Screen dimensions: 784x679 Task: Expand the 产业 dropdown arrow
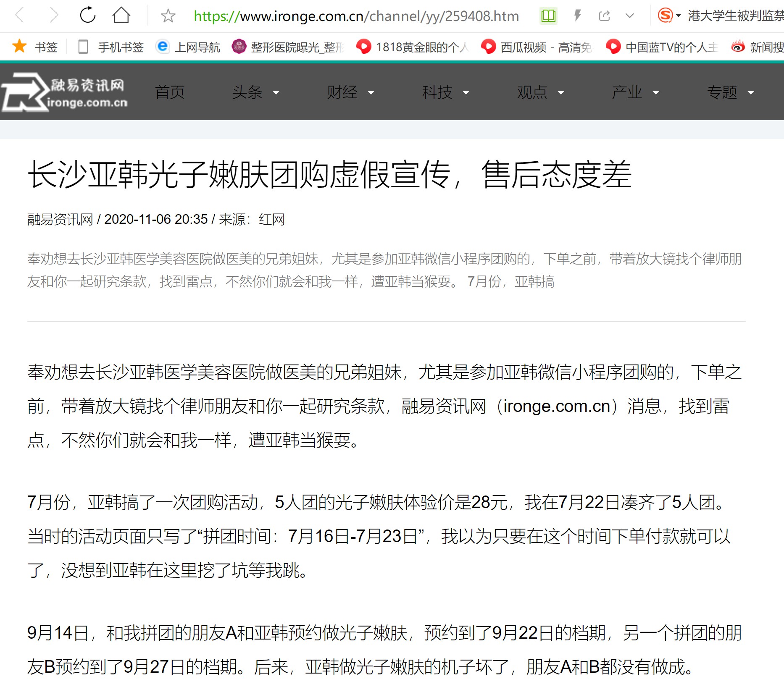(x=656, y=93)
